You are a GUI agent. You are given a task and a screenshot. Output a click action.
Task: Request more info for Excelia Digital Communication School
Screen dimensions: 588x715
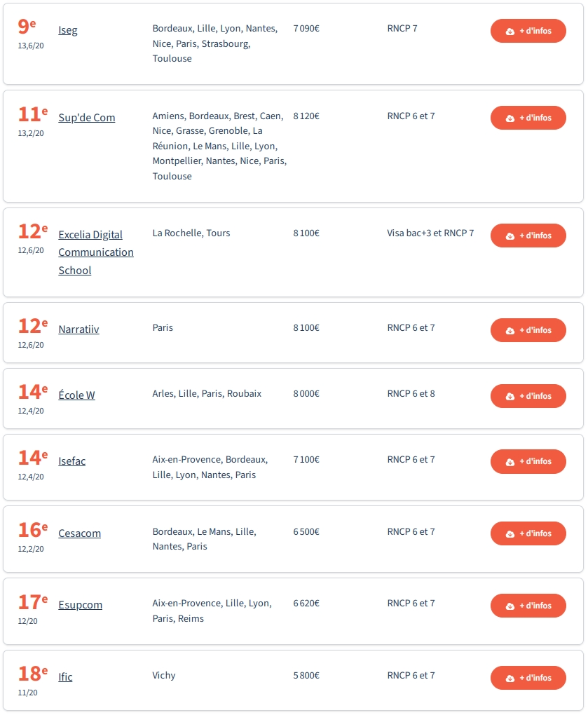pos(528,236)
